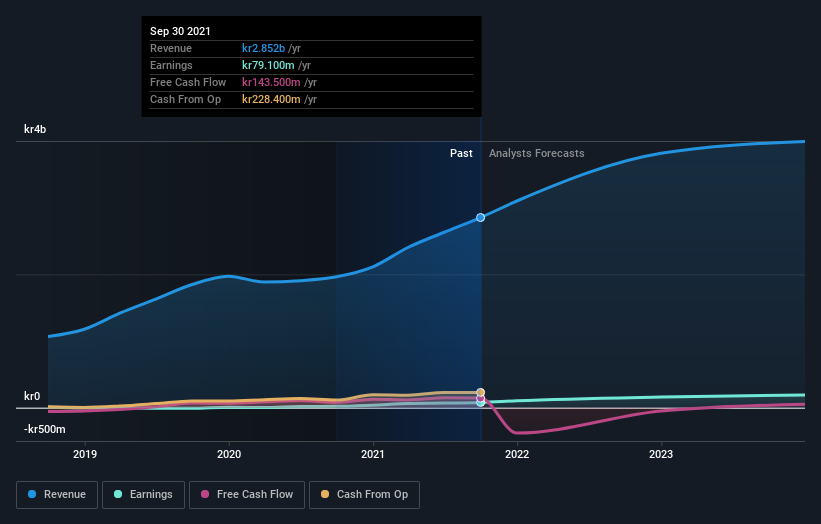The image size is (821, 524).
Task: Click the kr4b y-axis label
Action: coord(35,129)
